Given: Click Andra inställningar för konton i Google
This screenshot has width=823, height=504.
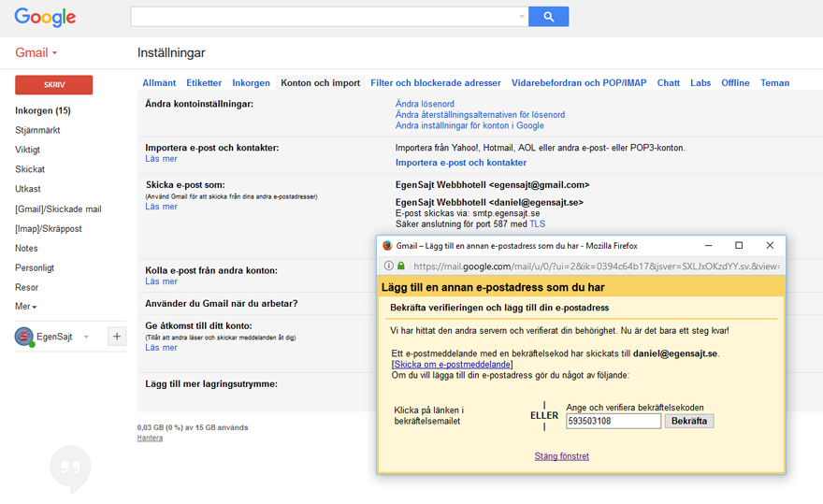Looking at the screenshot, I should (x=469, y=125).
